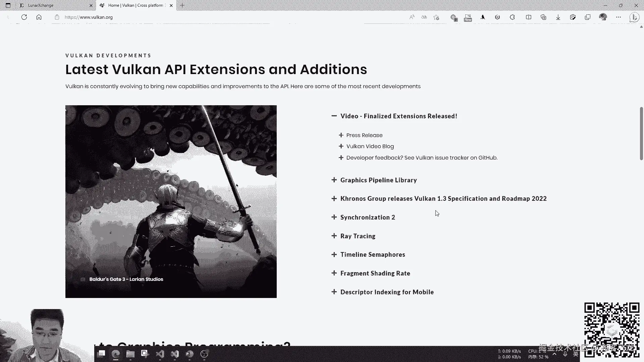The image size is (644, 362).
Task: Open Bing Copilot sidebar icon
Action: pyautogui.click(x=634, y=17)
